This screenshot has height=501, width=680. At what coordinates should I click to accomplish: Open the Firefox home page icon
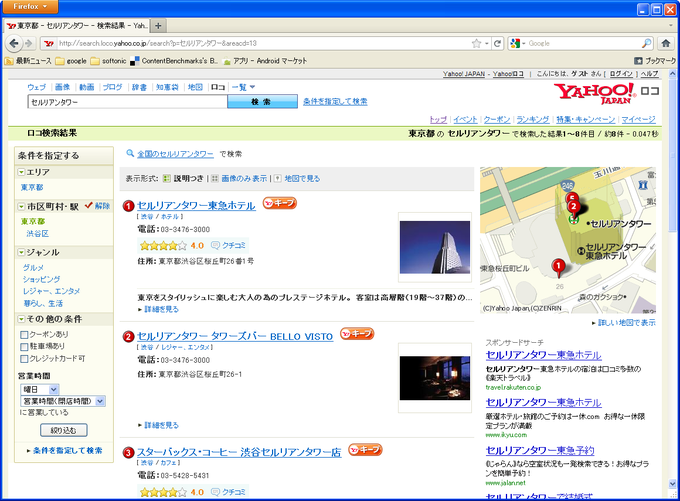coord(666,43)
